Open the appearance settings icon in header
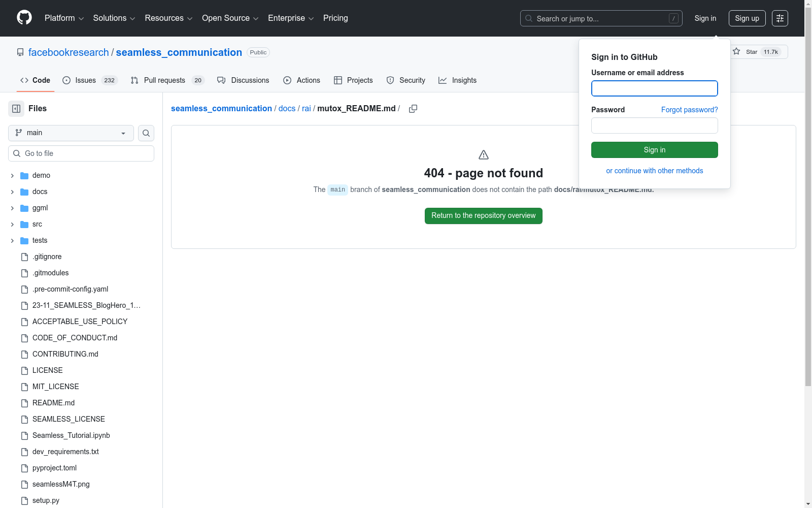The height and width of the screenshot is (508, 812). (780, 18)
